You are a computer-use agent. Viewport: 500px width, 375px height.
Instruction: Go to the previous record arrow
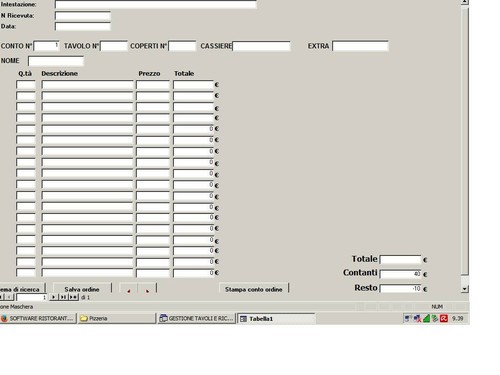point(9,297)
